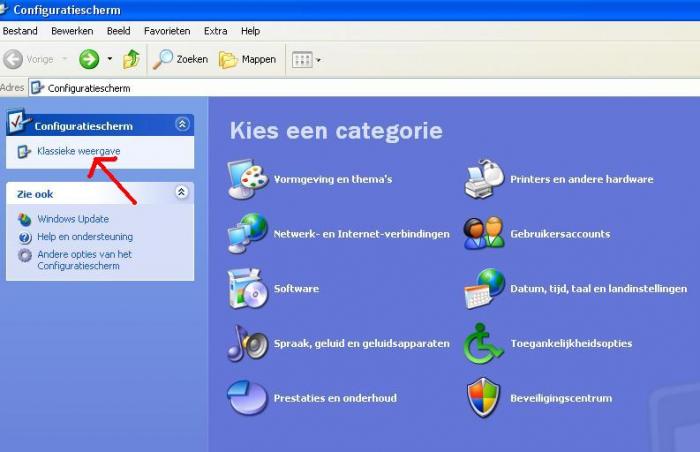Open Prestaties en onderhoud link
Image resolution: width=700 pixels, height=452 pixels.
335,398
